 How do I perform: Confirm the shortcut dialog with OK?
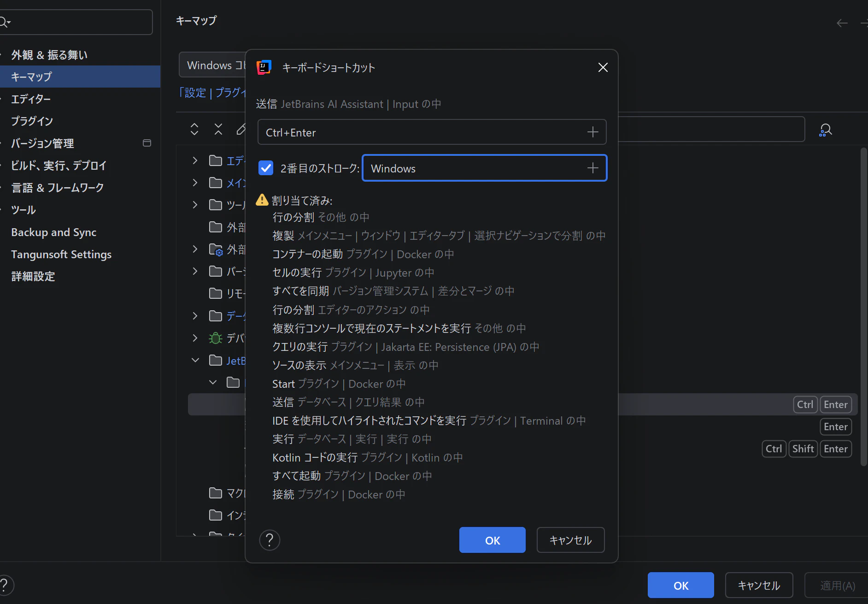(x=492, y=540)
